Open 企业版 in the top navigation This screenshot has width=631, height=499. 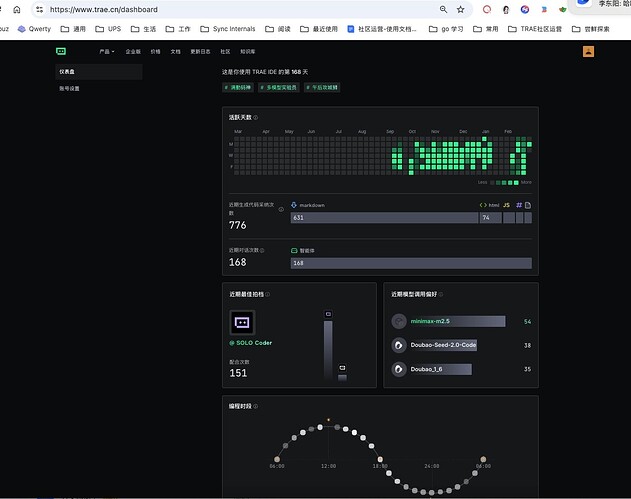click(133, 52)
